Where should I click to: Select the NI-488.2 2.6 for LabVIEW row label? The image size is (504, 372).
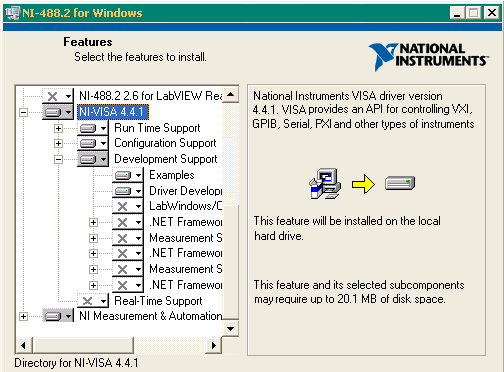(x=151, y=96)
